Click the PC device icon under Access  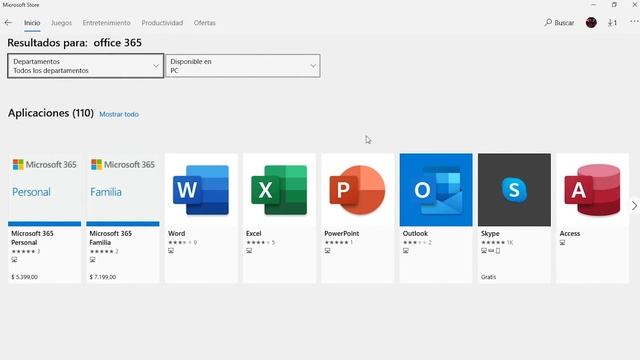click(x=562, y=242)
